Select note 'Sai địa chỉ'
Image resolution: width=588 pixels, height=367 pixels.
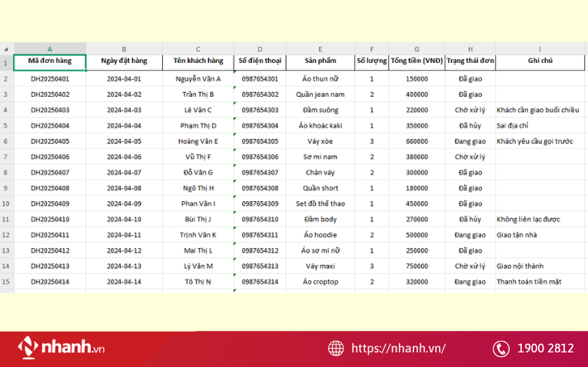[540, 125]
